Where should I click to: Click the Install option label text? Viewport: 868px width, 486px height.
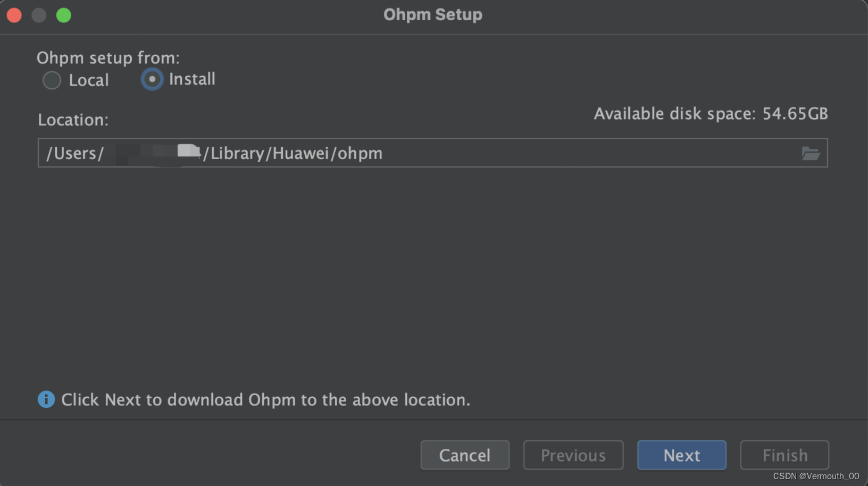192,79
